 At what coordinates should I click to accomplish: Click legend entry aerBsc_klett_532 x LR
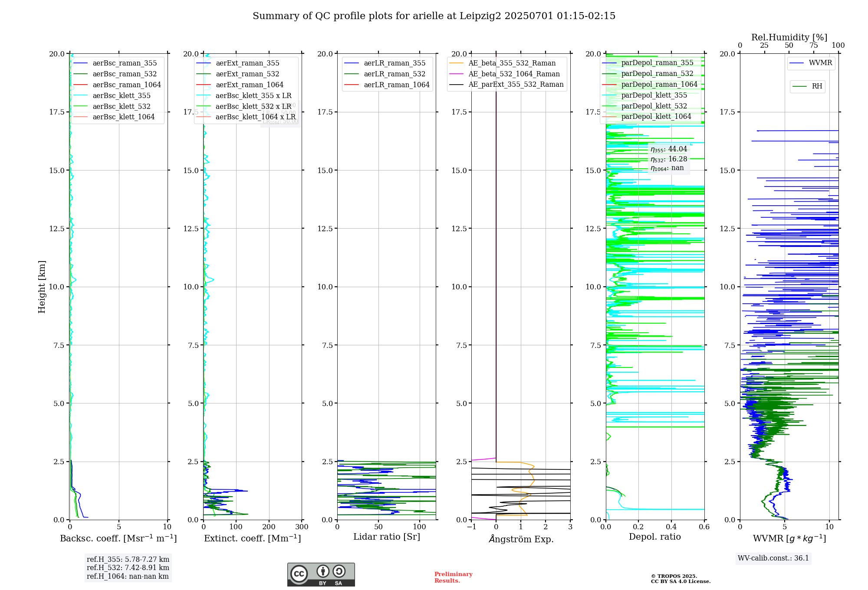click(244, 107)
